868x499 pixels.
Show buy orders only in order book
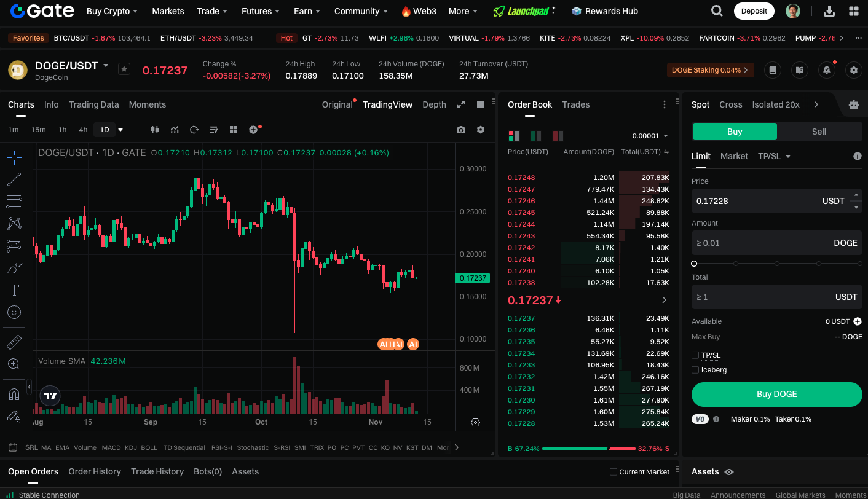click(536, 136)
